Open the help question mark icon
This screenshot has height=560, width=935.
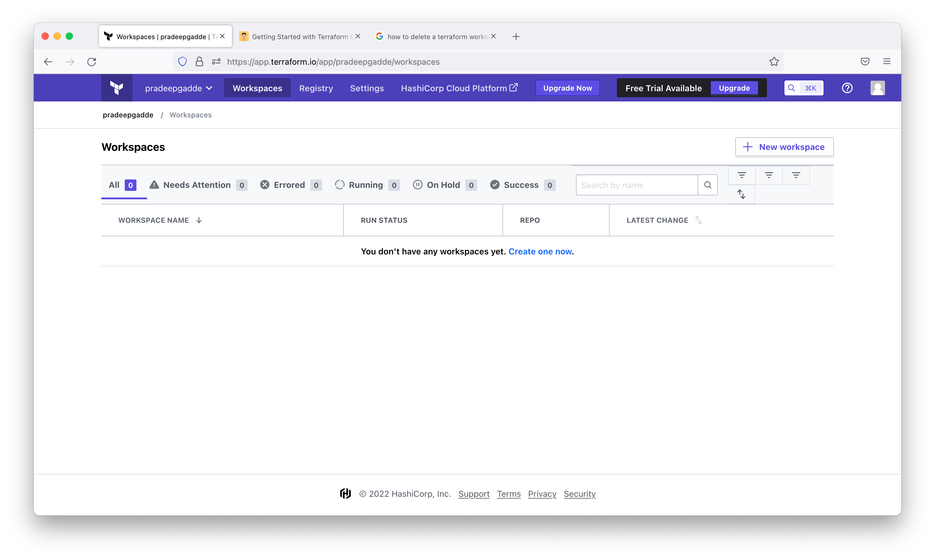click(x=847, y=88)
